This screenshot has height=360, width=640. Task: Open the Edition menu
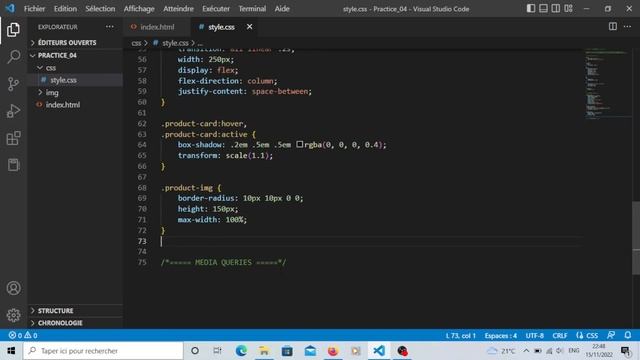point(65,9)
